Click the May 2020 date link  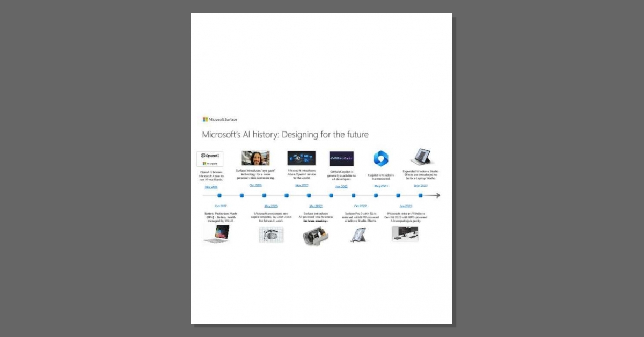271,206
